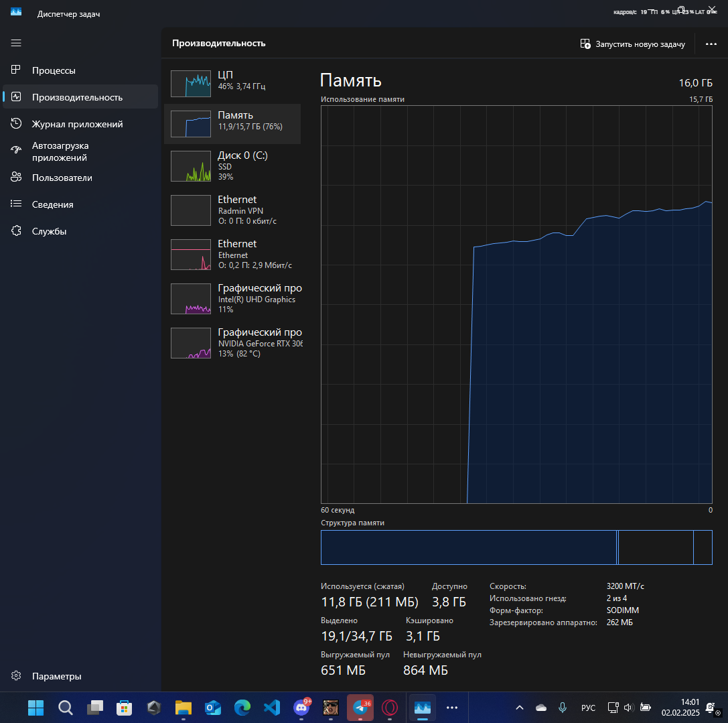Open App history (Журнал приложений) page
Screen dimensions: 728x723
(x=77, y=124)
